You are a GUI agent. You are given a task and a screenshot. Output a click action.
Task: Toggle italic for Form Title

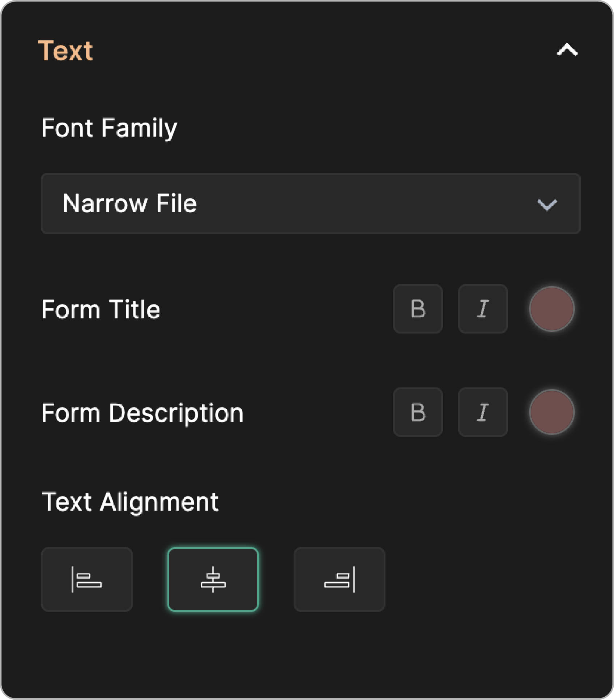(483, 309)
